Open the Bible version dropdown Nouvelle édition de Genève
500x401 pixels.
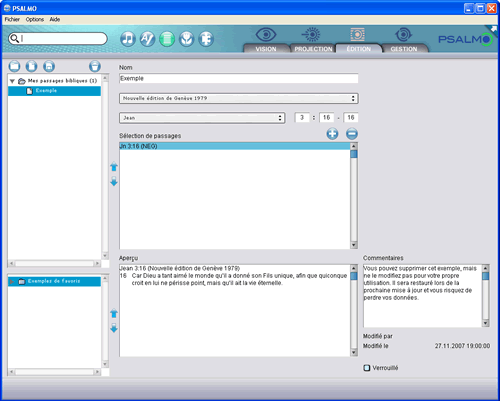(239, 98)
